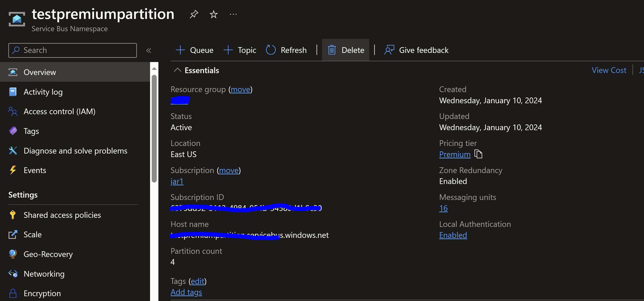Open the Local Authentication Enabled link
The width and height of the screenshot is (644, 301).
(453, 235)
